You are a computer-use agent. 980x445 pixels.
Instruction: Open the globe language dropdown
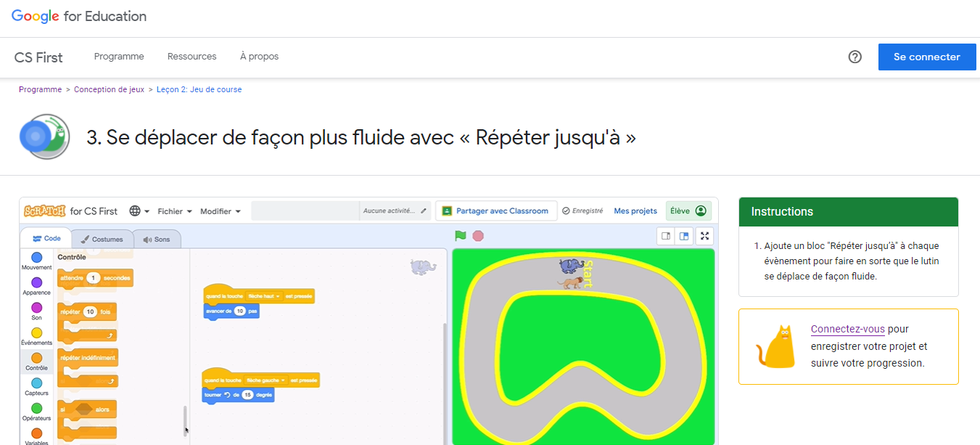(139, 211)
